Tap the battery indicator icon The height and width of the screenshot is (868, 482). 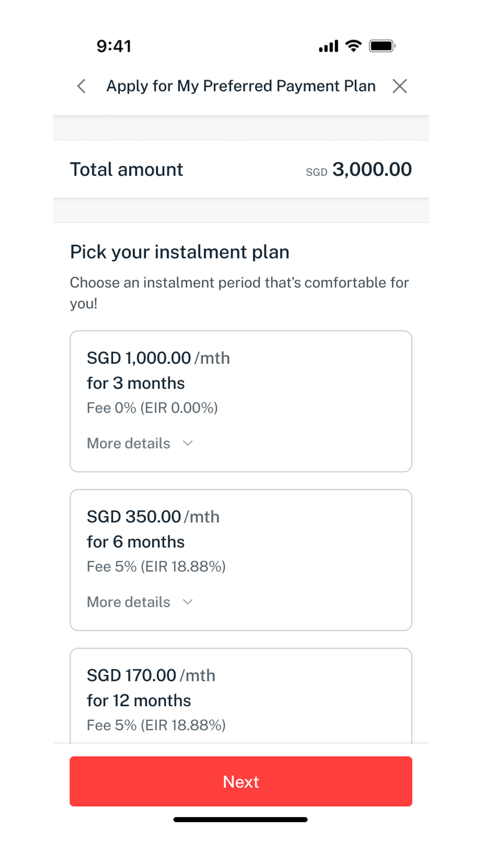(x=382, y=46)
